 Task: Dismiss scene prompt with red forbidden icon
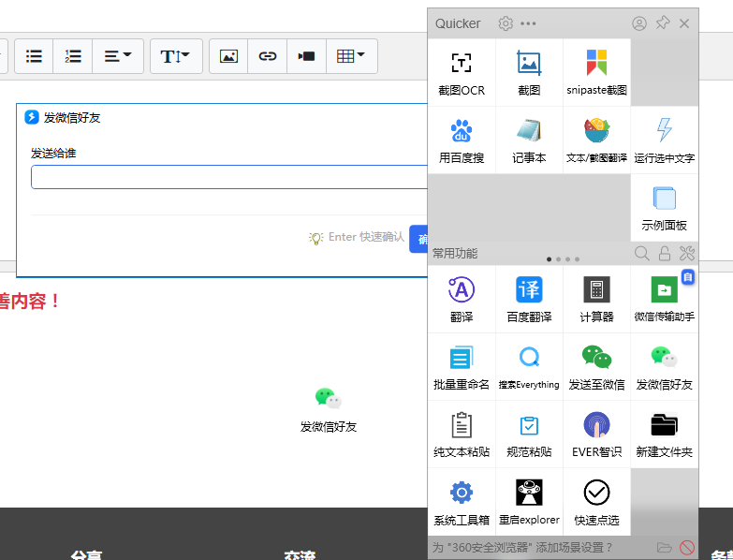click(687, 548)
